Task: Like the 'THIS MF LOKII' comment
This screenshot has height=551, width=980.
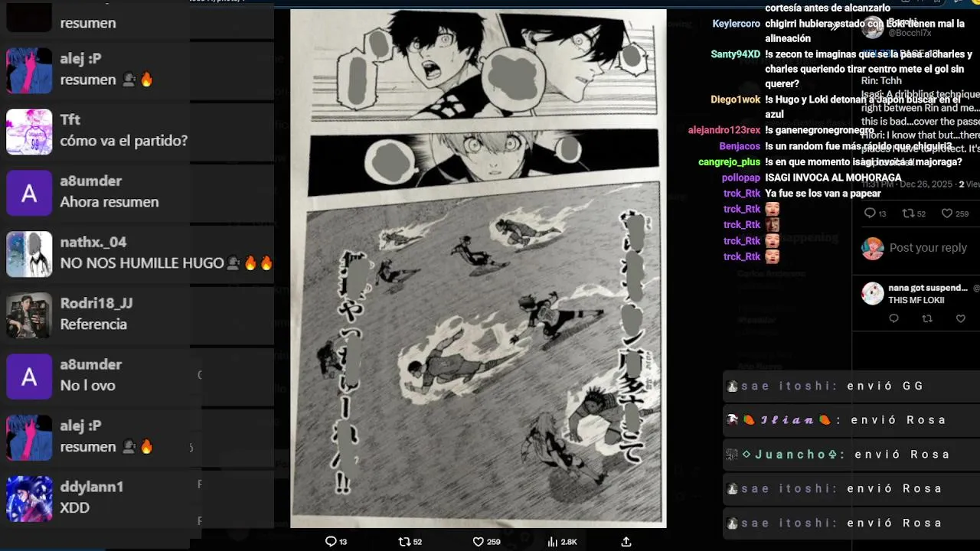Action: tap(961, 318)
